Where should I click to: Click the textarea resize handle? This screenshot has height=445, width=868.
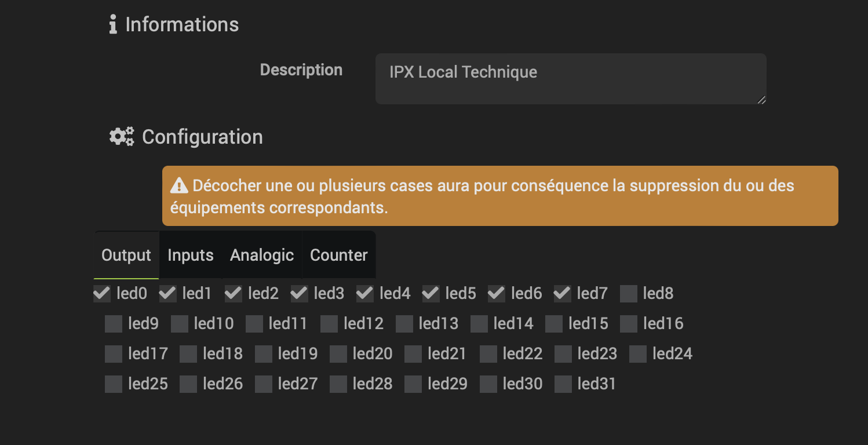tap(761, 100)
